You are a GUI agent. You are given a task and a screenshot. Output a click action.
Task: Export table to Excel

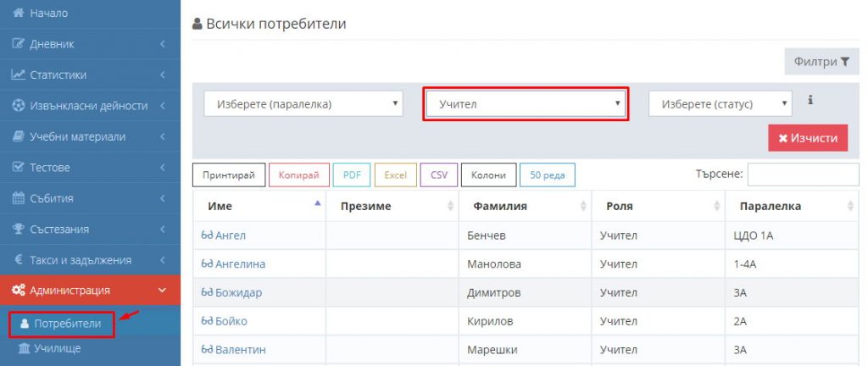point(396,175)
